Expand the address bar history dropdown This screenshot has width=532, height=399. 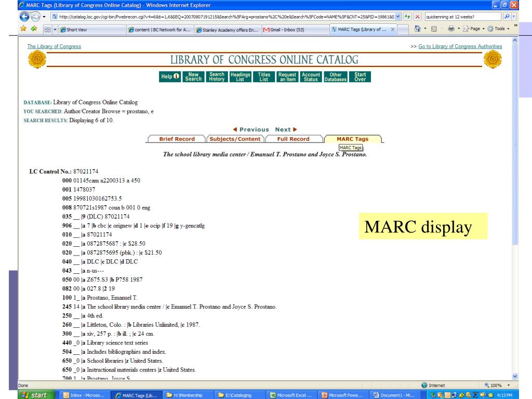pos(398,17)
